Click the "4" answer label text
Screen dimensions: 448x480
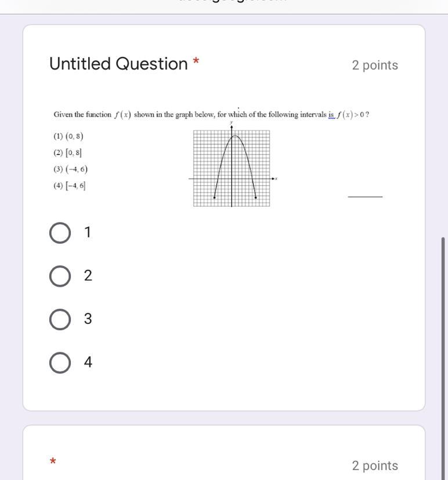pyautogui.click(x=88, y=362)
